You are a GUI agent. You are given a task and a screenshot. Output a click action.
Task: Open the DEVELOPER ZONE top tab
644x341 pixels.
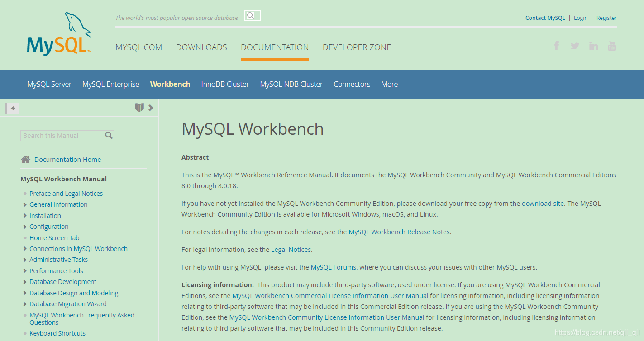tap(357, 47)
